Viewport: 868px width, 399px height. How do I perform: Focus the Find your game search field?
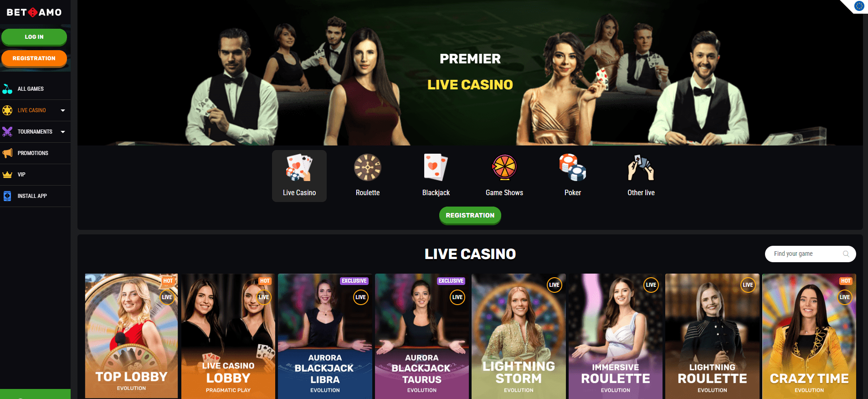pyautogui.click(x=810, y=254)
